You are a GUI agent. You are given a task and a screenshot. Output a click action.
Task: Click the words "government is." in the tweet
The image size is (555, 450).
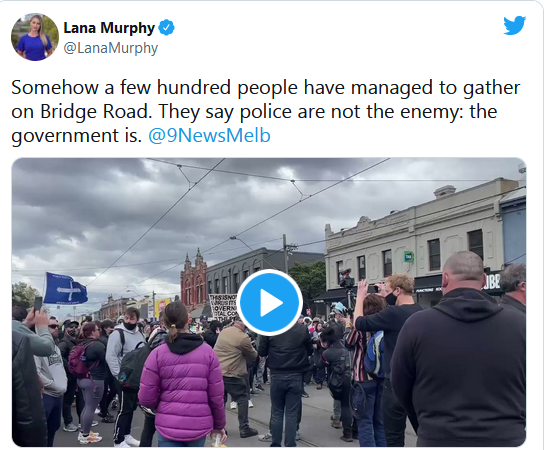(76, 136)
